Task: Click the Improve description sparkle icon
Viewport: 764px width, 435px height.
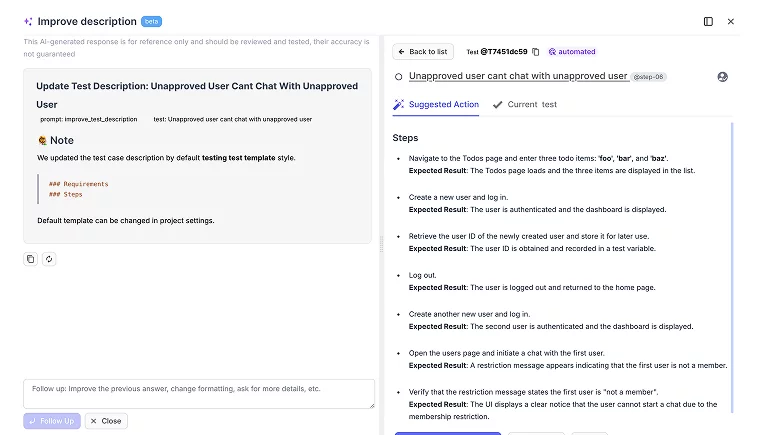Action: (x=28, y=21)
